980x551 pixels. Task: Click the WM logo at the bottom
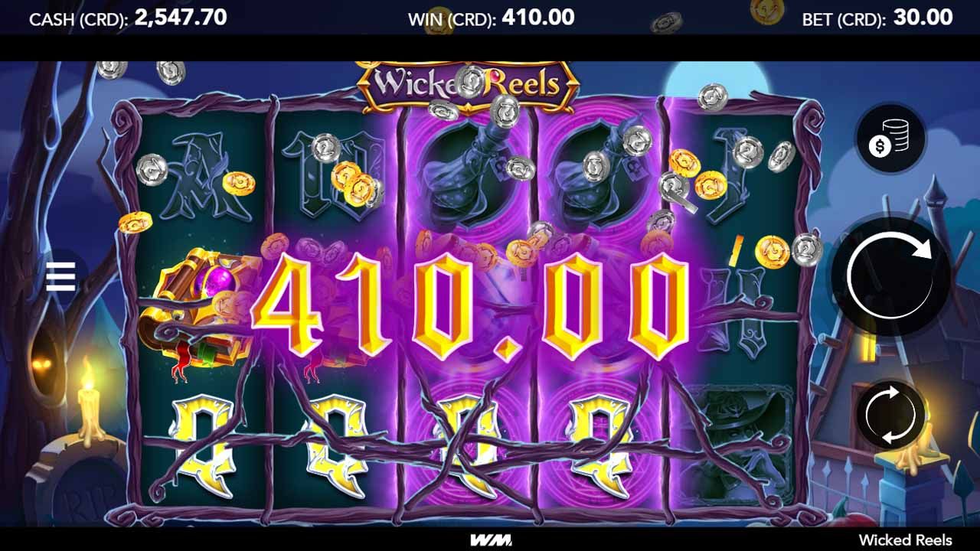(490, 540)
